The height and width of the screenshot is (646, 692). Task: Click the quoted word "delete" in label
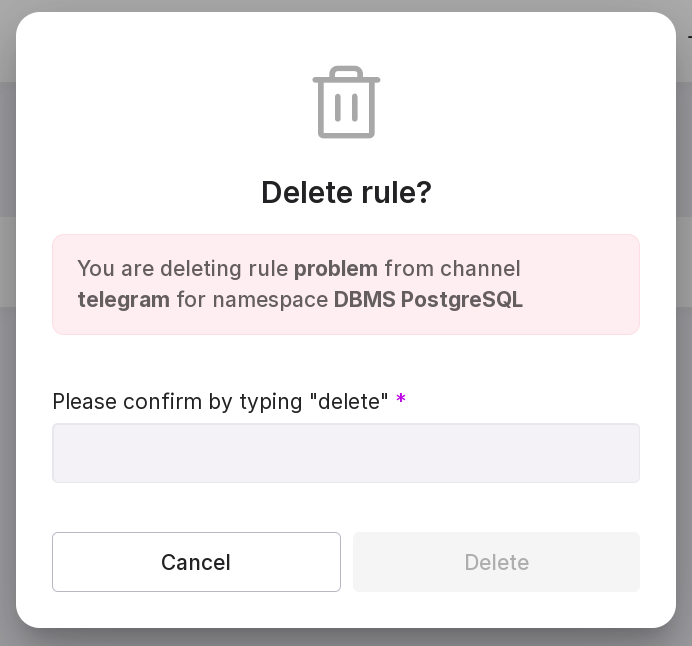(349, 402)
